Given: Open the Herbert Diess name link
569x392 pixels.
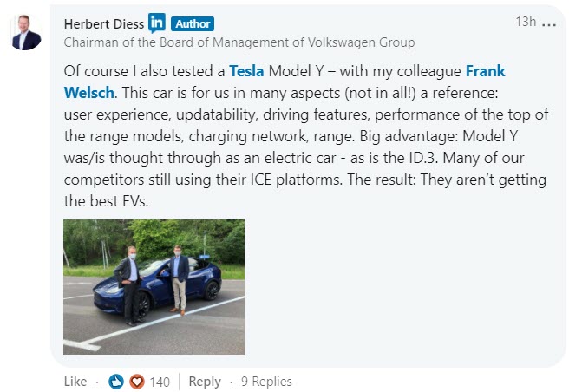Looking at the screenshot, I should coord(104,24).
